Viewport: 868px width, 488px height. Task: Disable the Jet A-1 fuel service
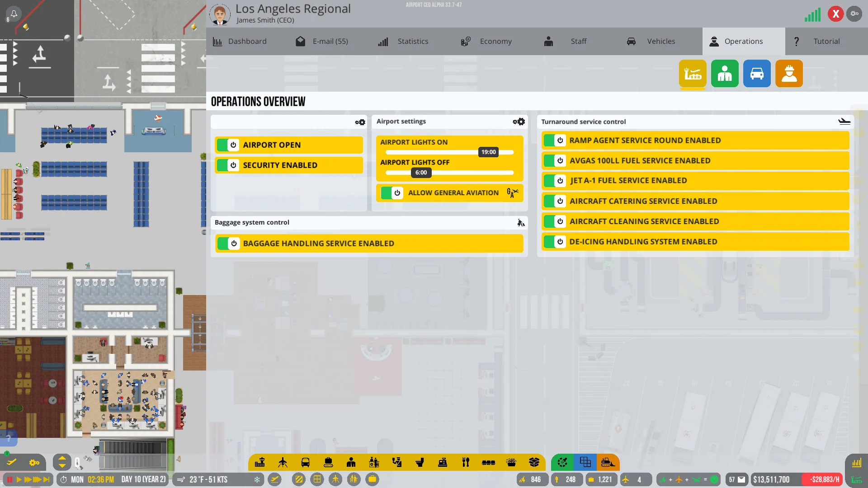pyautogui.click(x=555, y=180)
